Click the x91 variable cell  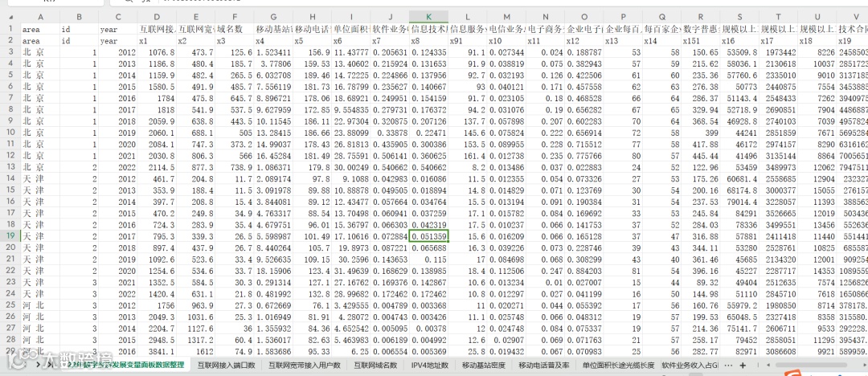468,40
